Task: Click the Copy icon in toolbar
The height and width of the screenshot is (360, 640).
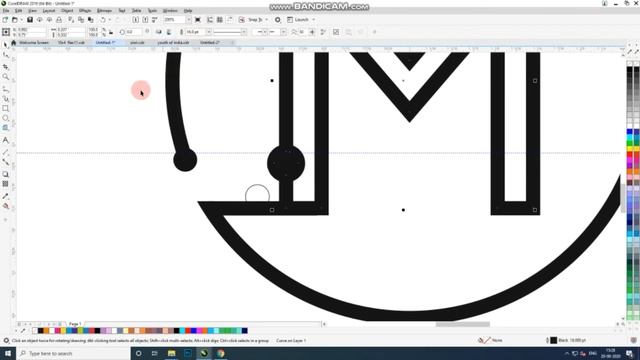Action: [81, 20]
